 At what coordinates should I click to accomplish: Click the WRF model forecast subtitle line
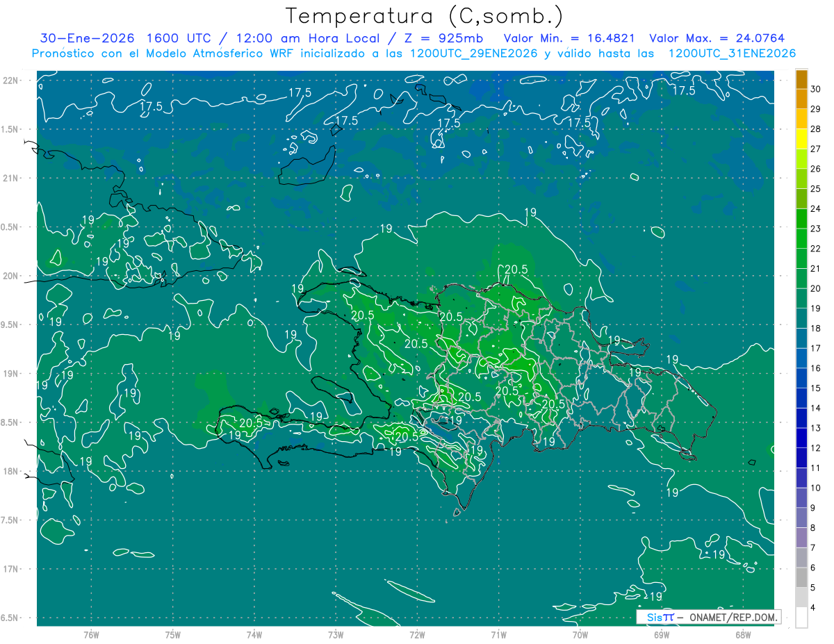pyautogui.click(x=414, y=53)
